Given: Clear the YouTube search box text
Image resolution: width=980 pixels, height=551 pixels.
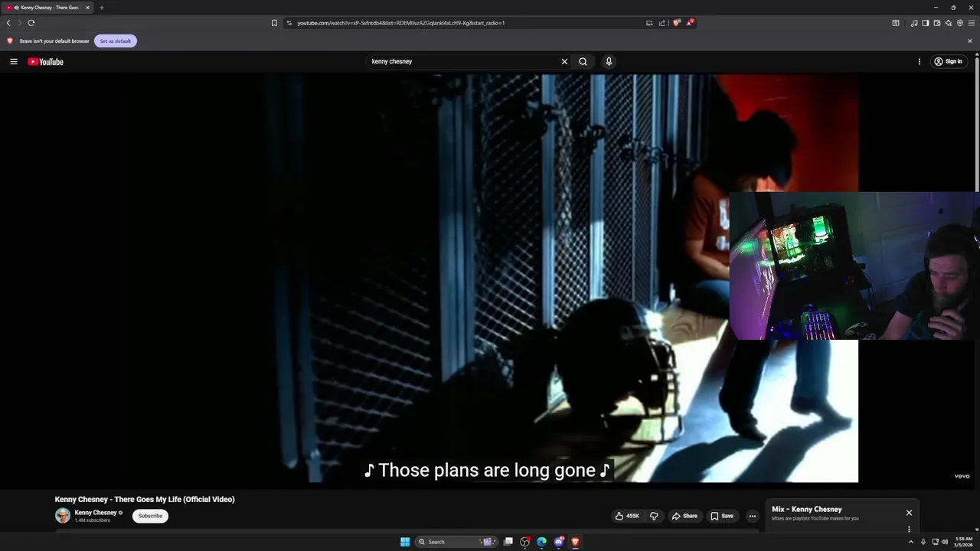Looking at the screenshot, I should [564, 61].
